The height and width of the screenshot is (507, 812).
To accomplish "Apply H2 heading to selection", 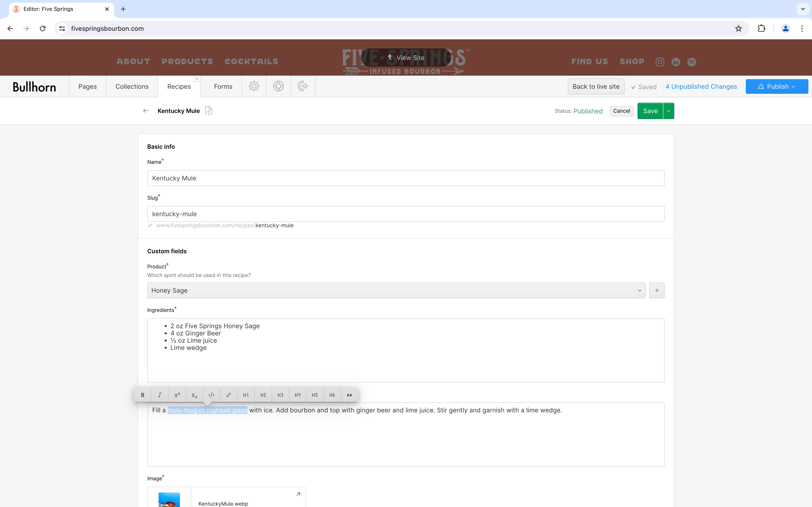I will (x=263, y=395).
